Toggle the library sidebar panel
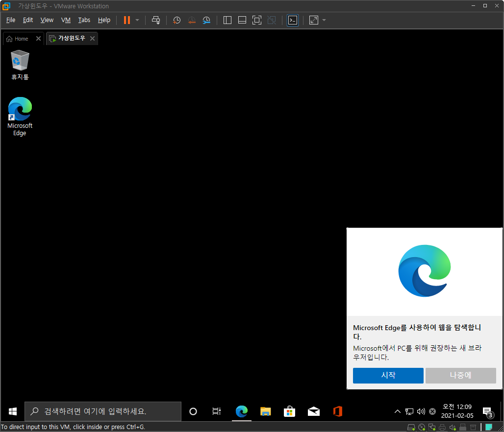Screen dimensions: 504x432 pyautogui.click(x=227, y=20)
